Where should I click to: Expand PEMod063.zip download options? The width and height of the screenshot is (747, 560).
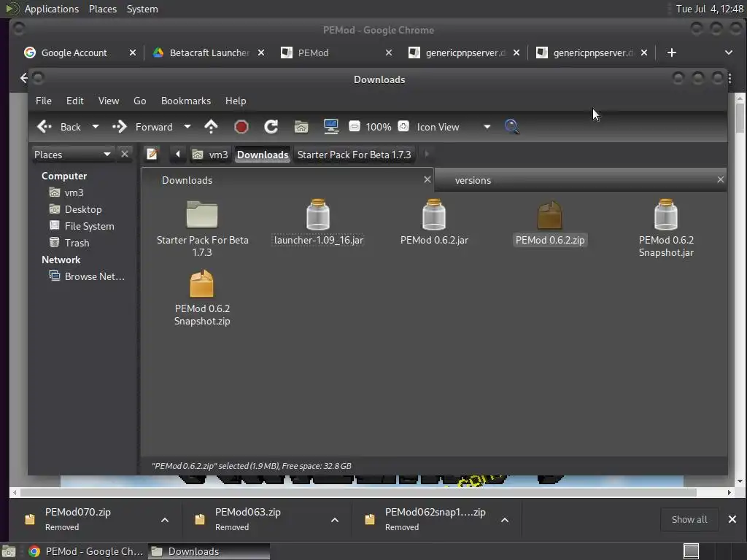point(335,520)
